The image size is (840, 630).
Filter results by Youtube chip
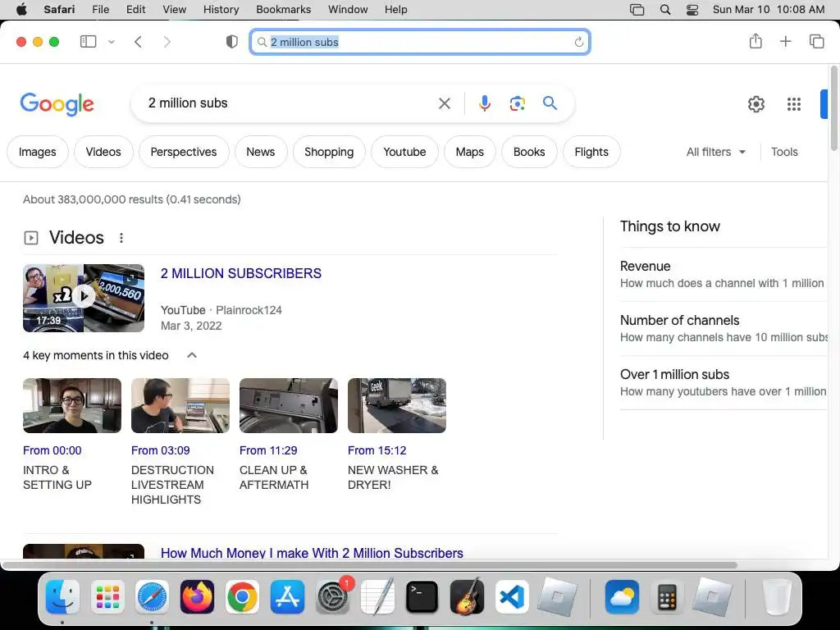point(404,152)
